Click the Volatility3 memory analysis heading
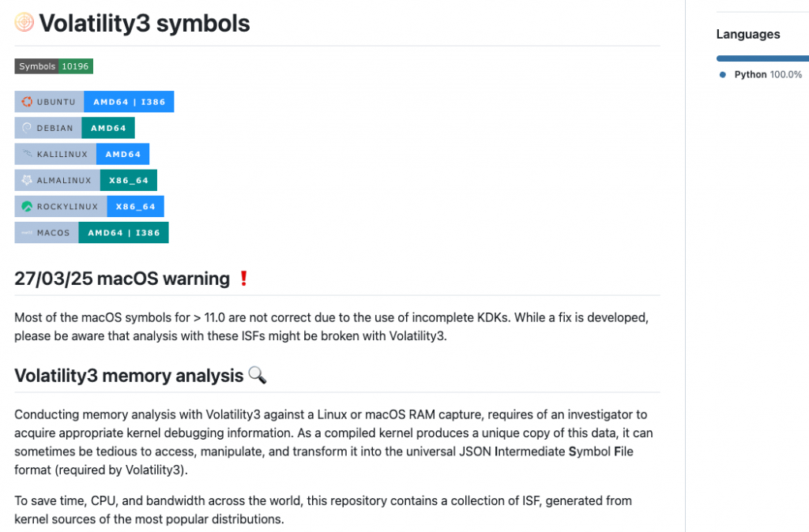The width and height of the screenshot is (809, 532). click(x=129, y=376)
